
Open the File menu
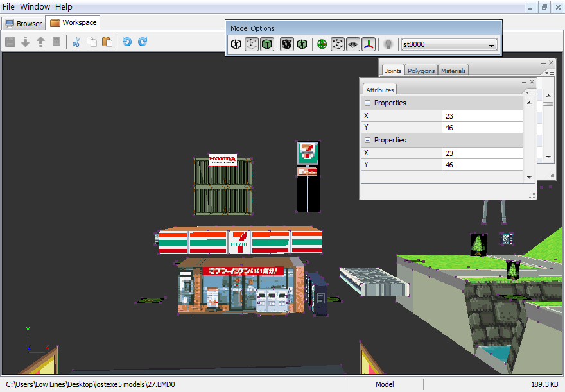tap(8, 7)
